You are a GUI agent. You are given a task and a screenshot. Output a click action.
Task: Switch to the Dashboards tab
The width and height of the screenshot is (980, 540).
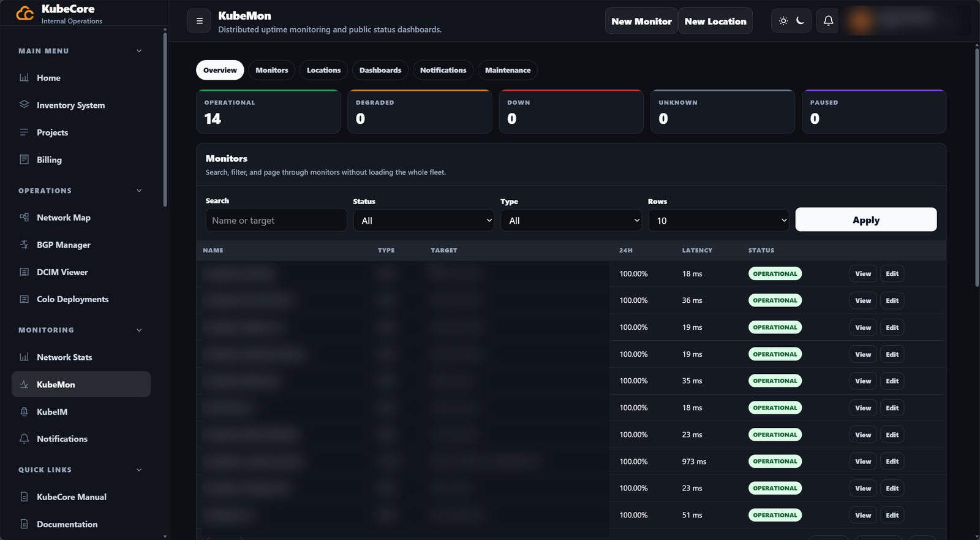pyautogui.click(x=380, y=70)
